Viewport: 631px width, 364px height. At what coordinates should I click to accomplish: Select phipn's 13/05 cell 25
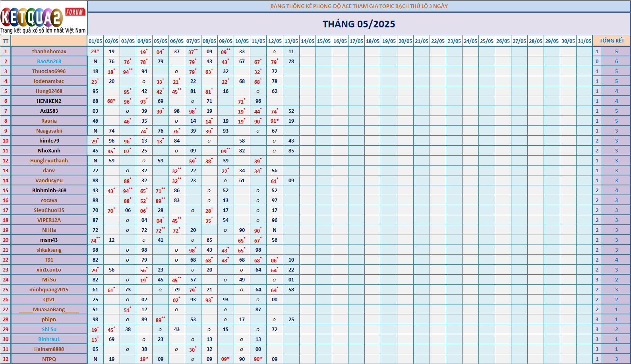pyautogui.click(x=291, y=319)
